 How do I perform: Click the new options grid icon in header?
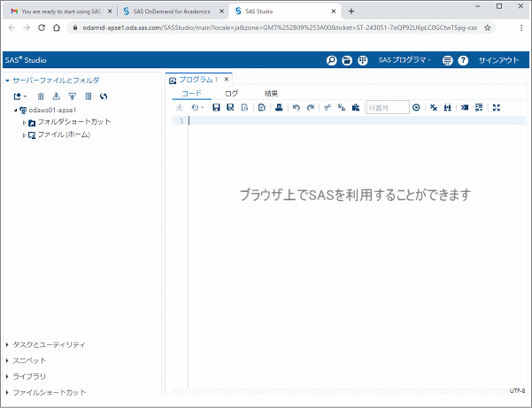point(363,60)
